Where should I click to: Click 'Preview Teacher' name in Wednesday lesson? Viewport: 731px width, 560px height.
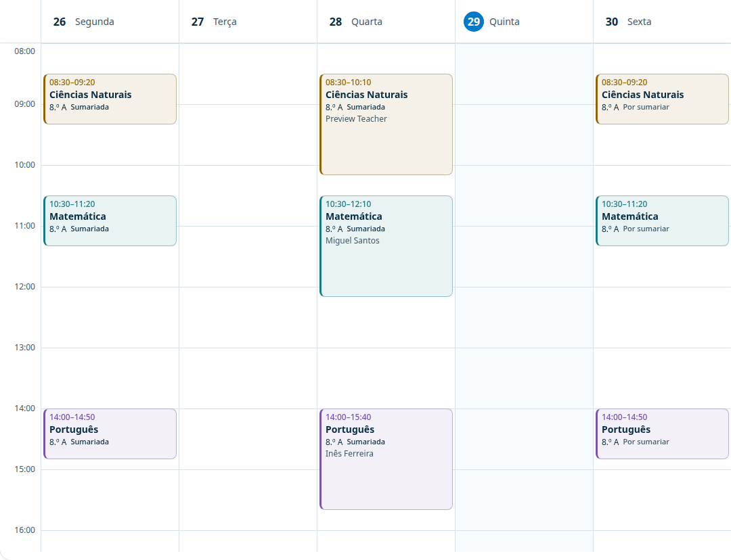point(356,119)
